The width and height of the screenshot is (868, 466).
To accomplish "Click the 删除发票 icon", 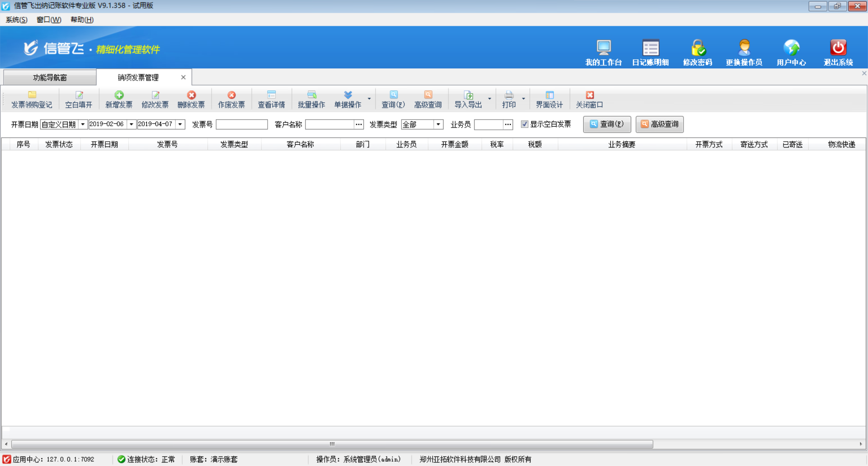I will (x=191, y=99).
